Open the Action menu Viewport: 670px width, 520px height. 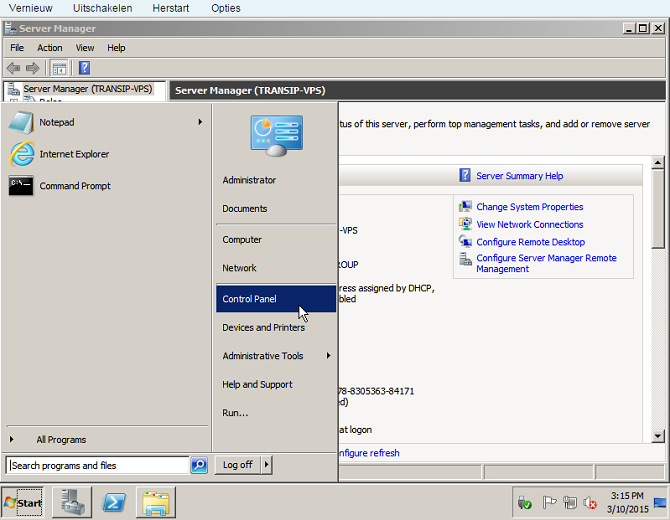[x=50, y=48]
